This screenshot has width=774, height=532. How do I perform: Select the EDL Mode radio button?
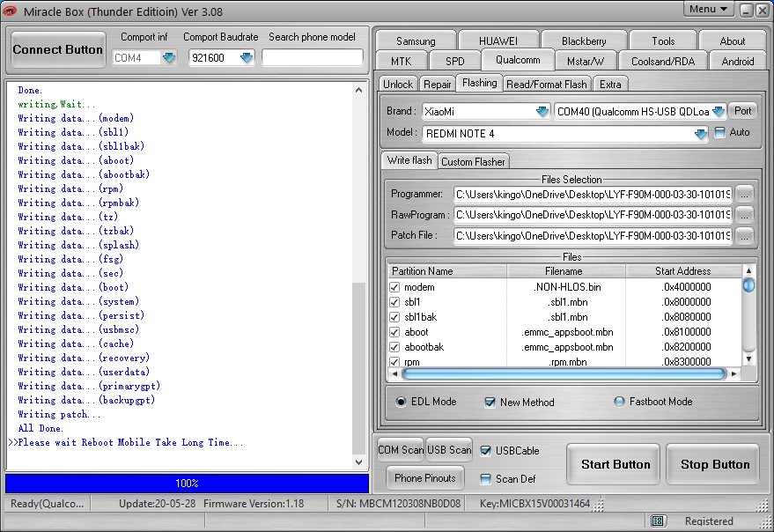(x=401, y=402)
